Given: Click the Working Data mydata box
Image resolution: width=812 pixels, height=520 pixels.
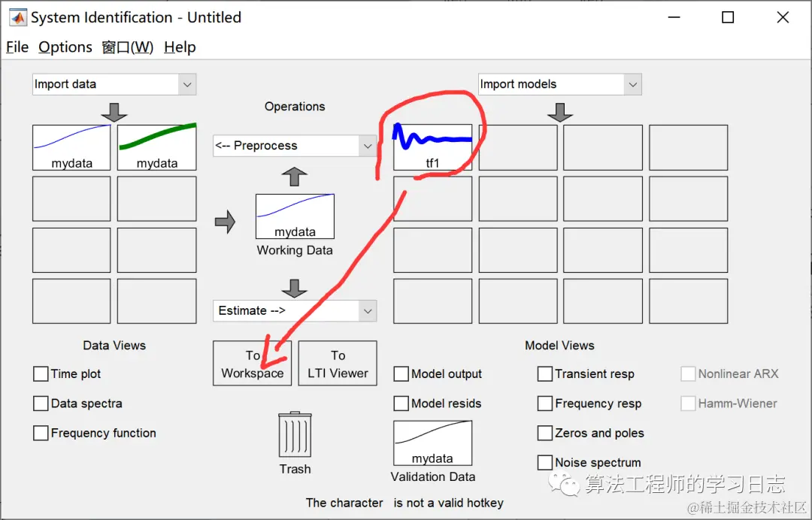Looking at the screenshot, I should point(295,216).
